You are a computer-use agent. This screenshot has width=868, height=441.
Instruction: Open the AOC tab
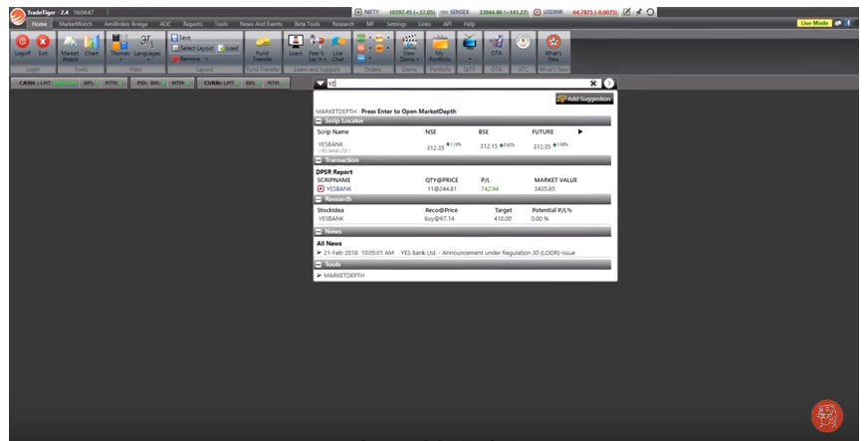click(165, 24)
